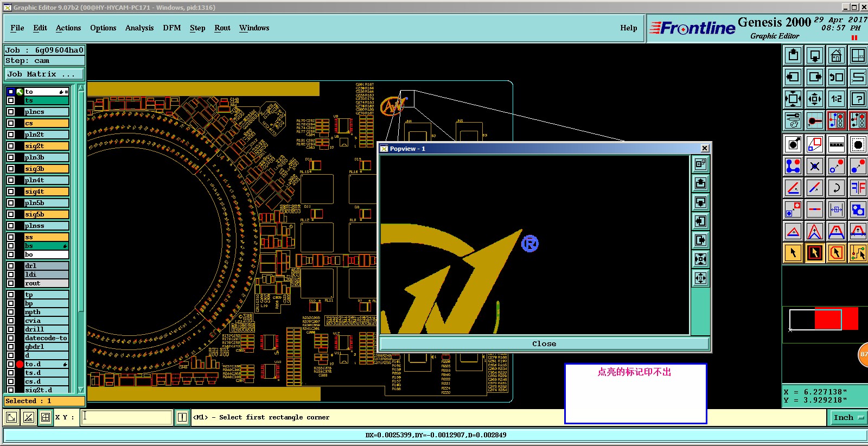Select the layer named cvia
The image size is (868, 446).
(47, 321)
